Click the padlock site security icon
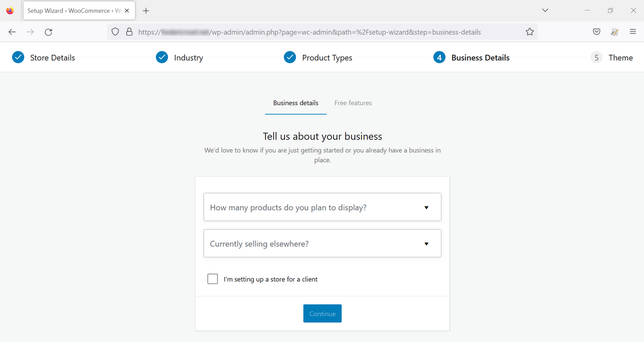This screenshot has height=342, width=644. click(129, 32)
